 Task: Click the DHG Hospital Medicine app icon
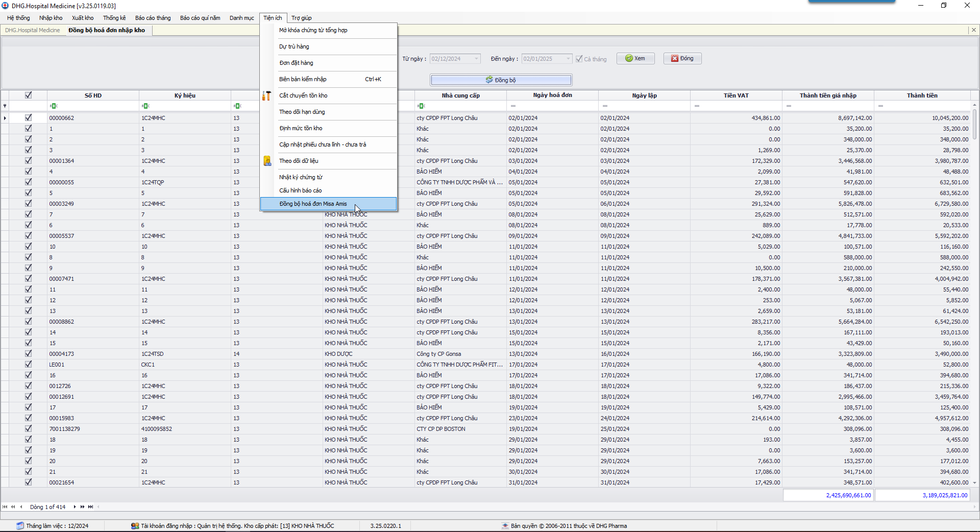tap(5, 6)
